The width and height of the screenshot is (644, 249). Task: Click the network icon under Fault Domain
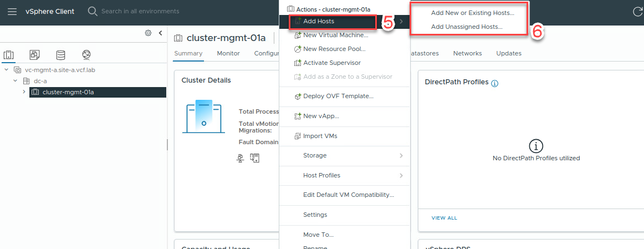click(241, 158)
